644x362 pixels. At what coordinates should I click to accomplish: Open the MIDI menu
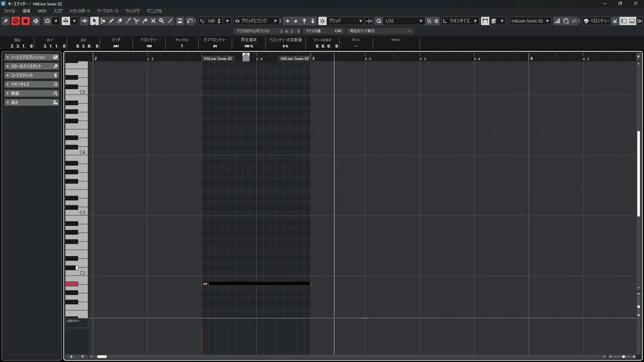pos(42,11)
